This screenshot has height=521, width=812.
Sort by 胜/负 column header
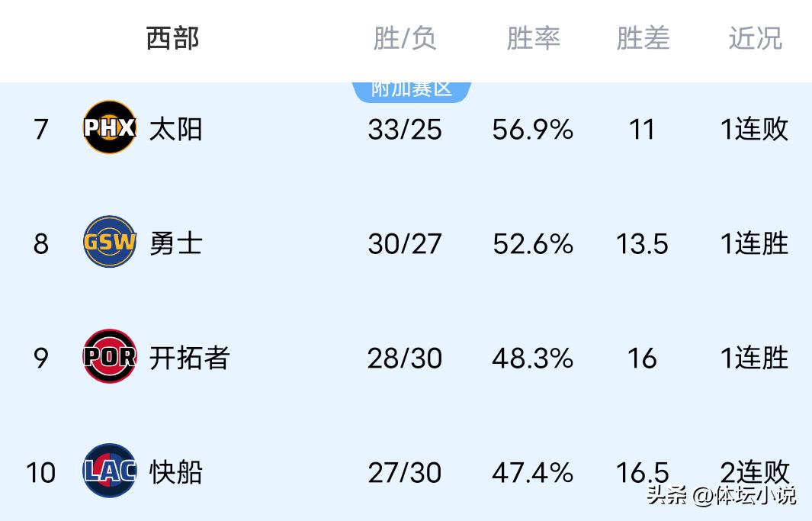click(405, 38)
